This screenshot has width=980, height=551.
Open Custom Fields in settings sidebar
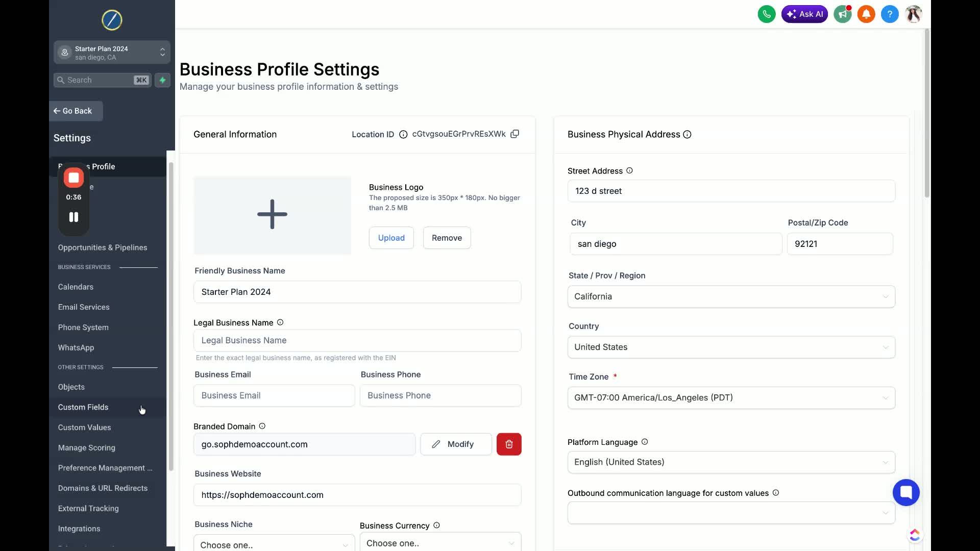pos(83,407)
